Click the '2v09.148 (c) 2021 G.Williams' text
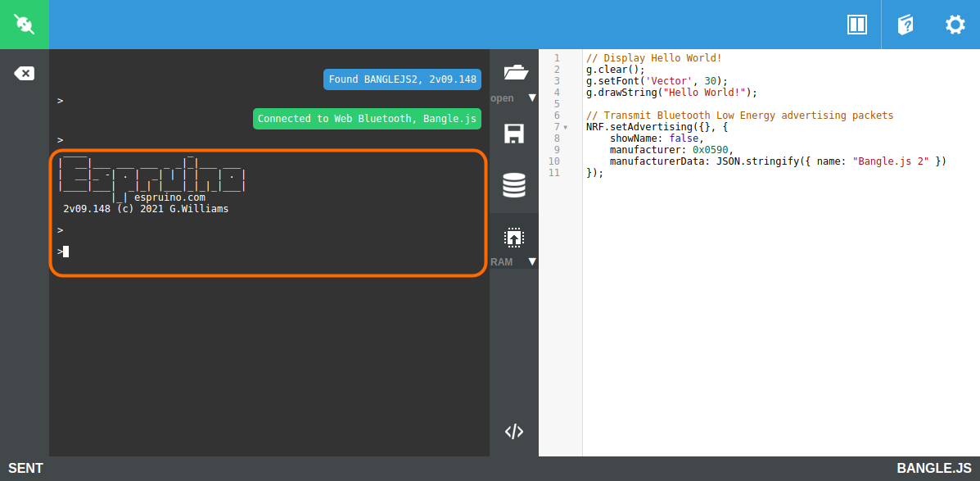 (147, 209)
